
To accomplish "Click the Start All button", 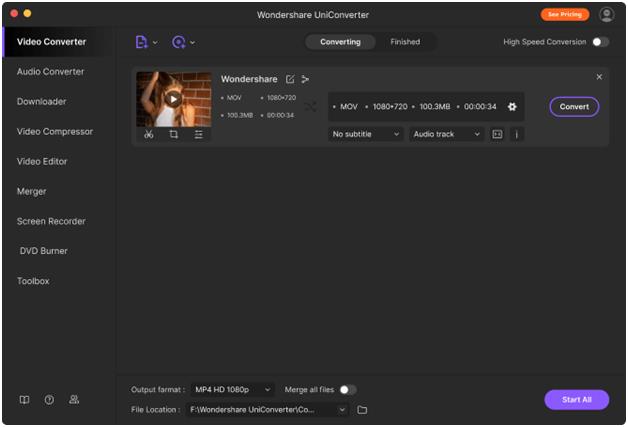I will click(576, 399).
